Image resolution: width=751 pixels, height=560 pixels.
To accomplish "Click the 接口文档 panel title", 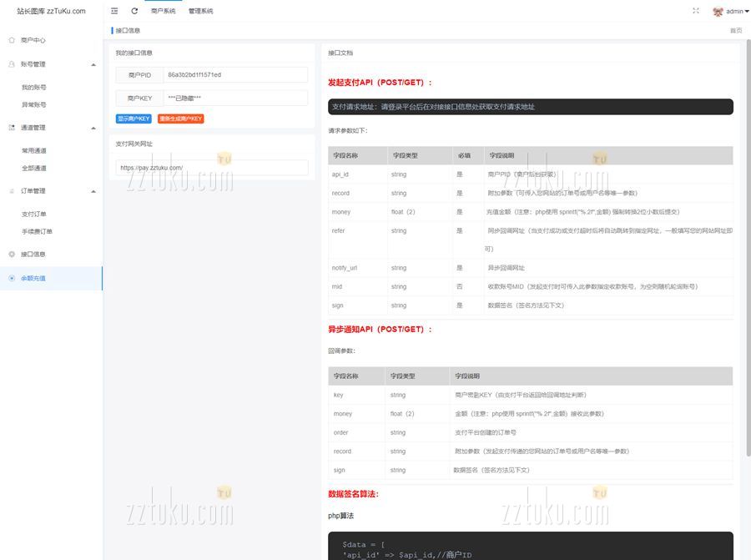I will (340, 53).
